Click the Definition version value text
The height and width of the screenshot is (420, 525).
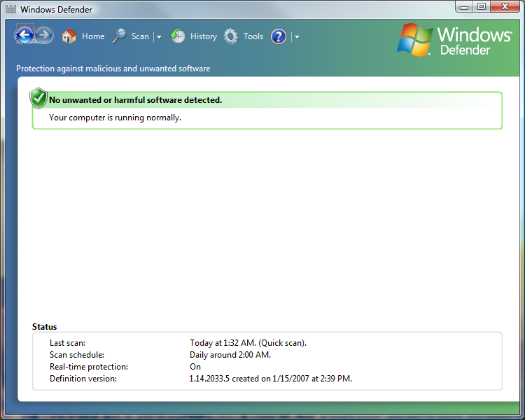point(270,379)
